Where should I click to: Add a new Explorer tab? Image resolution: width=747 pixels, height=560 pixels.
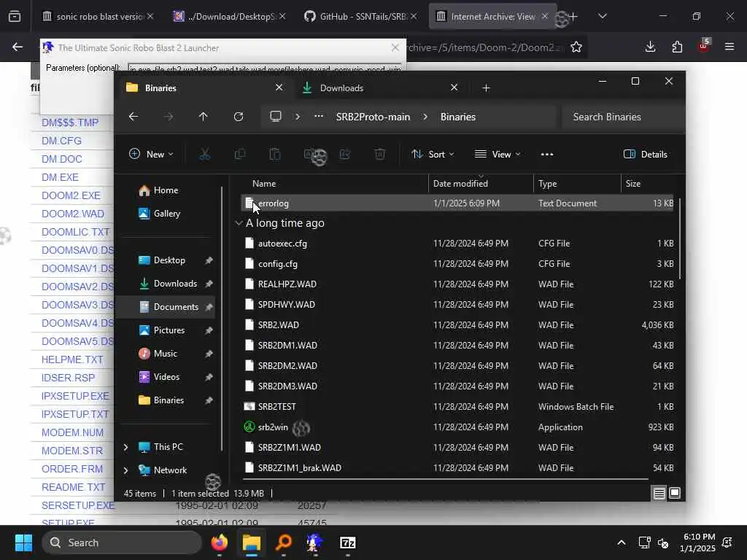point(486,88)
